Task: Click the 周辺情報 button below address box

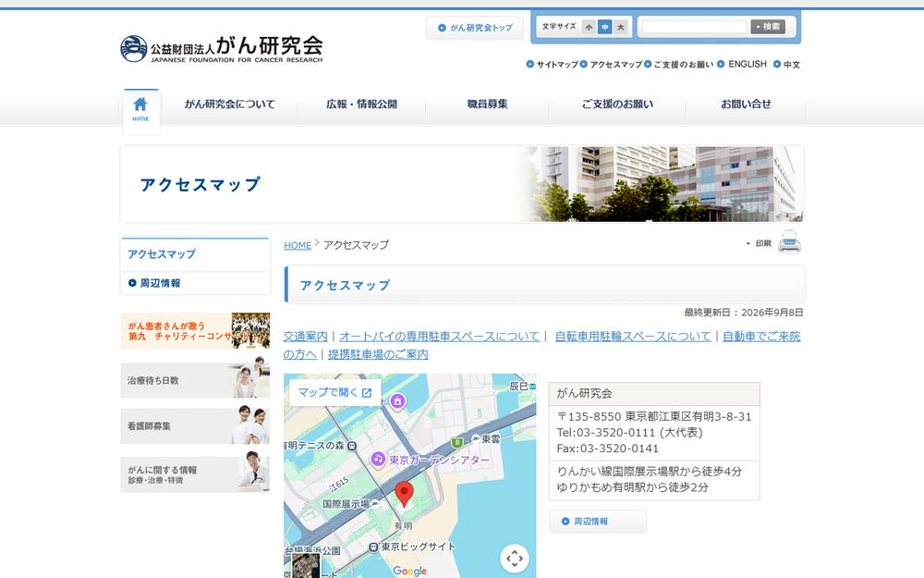Action: click(x=598, y=522)
